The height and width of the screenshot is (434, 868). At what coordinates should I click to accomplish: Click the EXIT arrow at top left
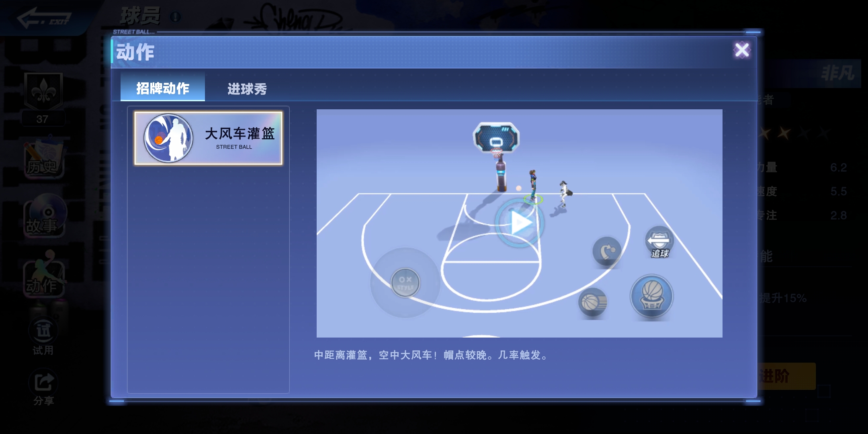coord(38,17)
